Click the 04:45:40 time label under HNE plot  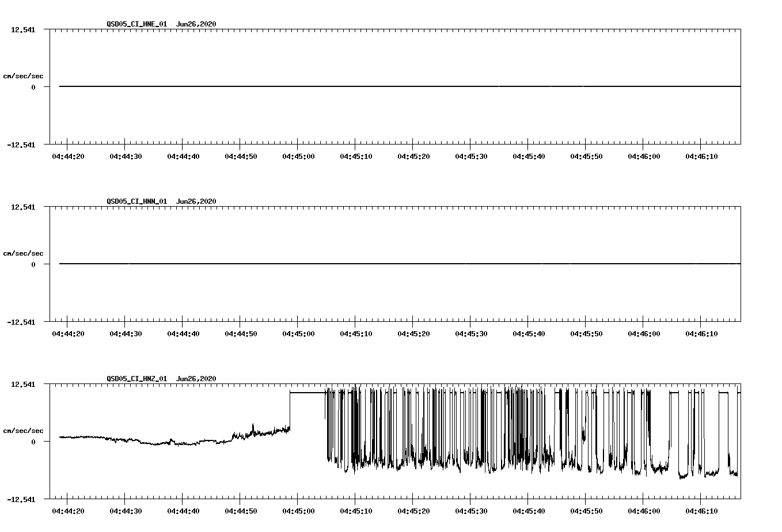click(529, 157)
